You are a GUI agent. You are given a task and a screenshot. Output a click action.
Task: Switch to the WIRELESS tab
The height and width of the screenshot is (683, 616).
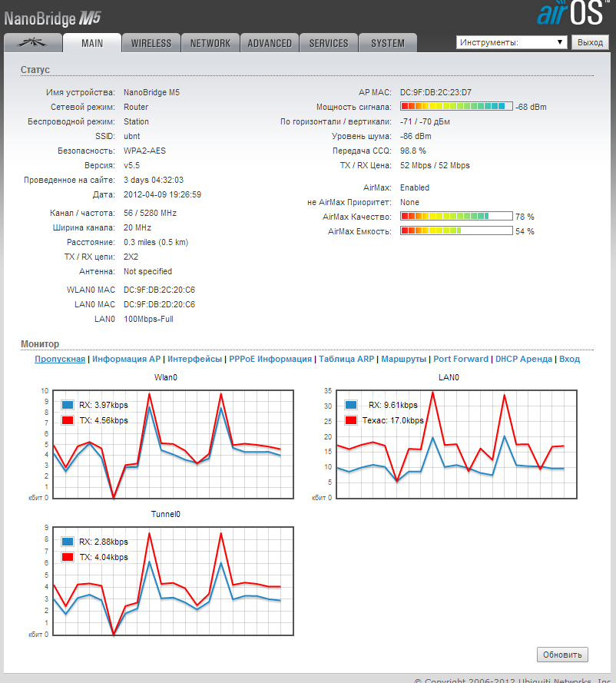tap(151, 43)
